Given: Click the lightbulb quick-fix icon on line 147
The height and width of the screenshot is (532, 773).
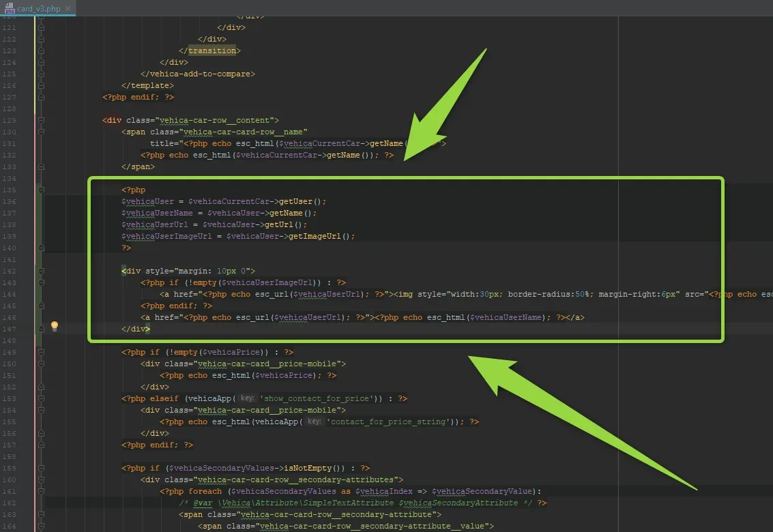Looking at the screenshot, I should tap(54, 326).
